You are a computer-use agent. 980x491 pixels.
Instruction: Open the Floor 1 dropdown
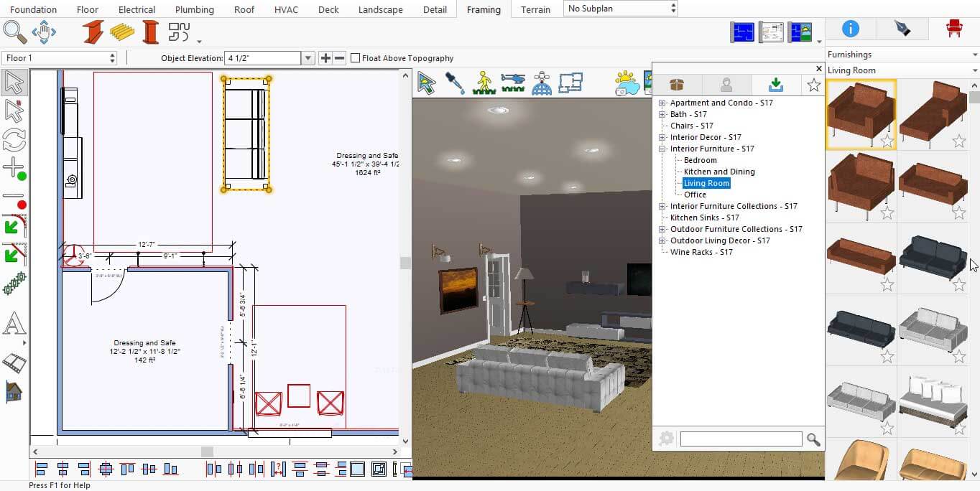click(60, 58)
